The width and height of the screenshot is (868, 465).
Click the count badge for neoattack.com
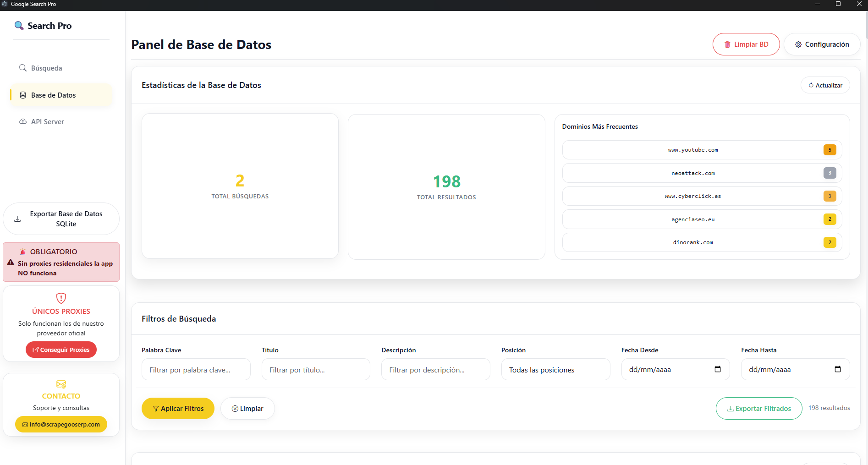coord(830,173)
